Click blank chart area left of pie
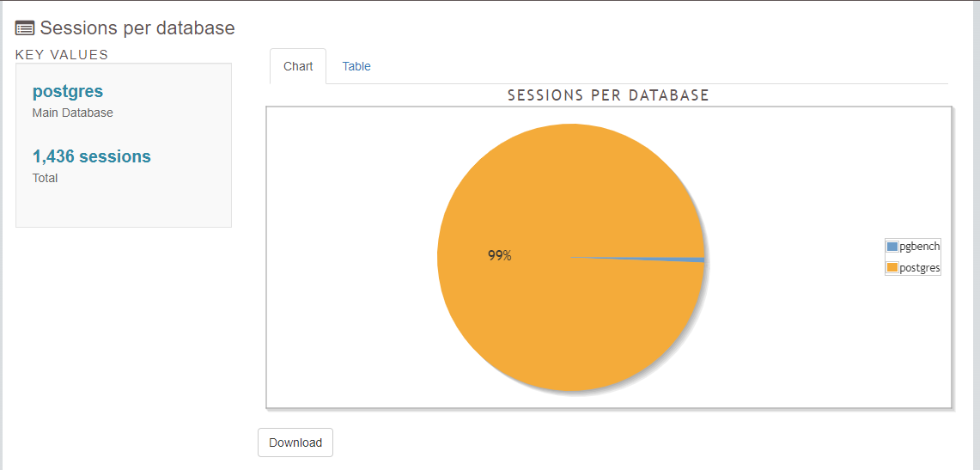 coord(344,258)
